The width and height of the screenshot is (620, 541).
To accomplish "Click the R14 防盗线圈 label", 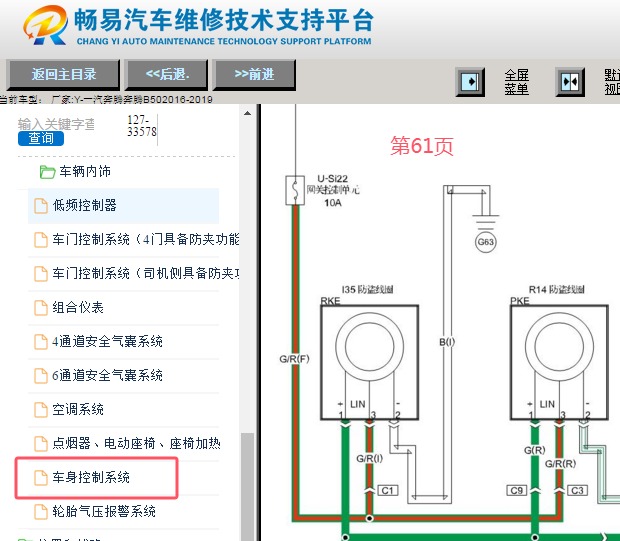I will click(556, 290).
